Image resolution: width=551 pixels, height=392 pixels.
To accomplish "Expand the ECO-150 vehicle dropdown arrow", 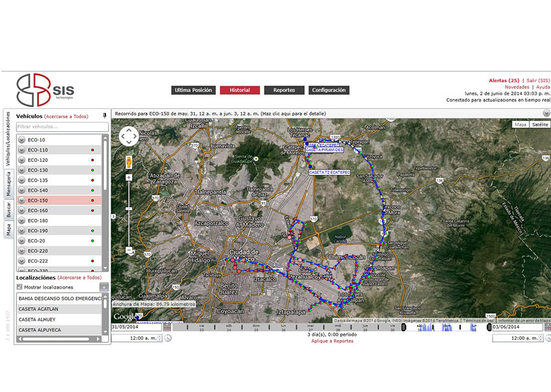I will [22, 201].
